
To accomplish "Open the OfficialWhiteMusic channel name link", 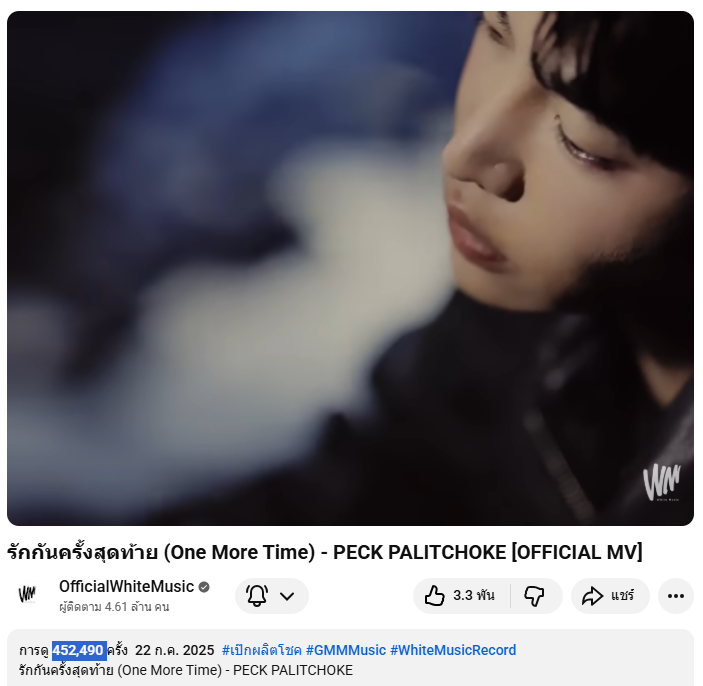I will pos(126,586).
